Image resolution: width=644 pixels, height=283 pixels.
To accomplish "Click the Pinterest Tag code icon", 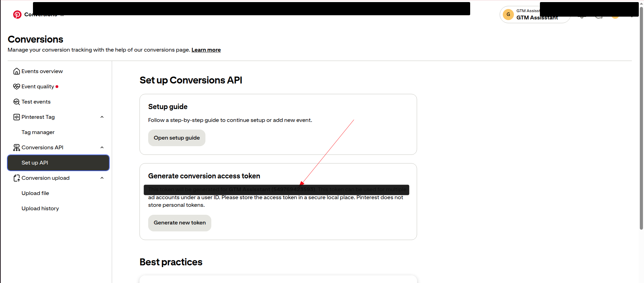I will tap(16, 117).
